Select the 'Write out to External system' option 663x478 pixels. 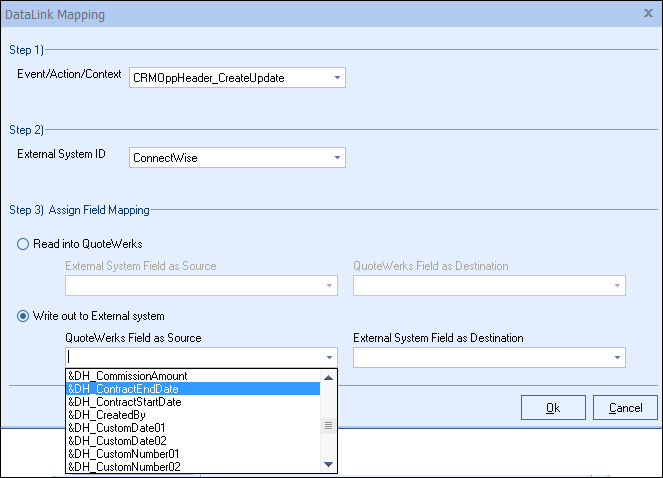[x=24, y=317]
